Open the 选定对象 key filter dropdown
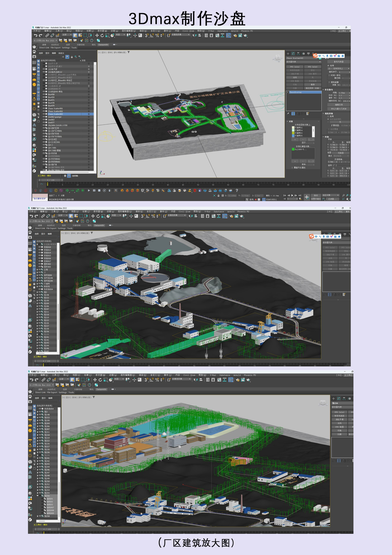The height and width of the screenshot is (555, 392). click(x=331, y=195)
